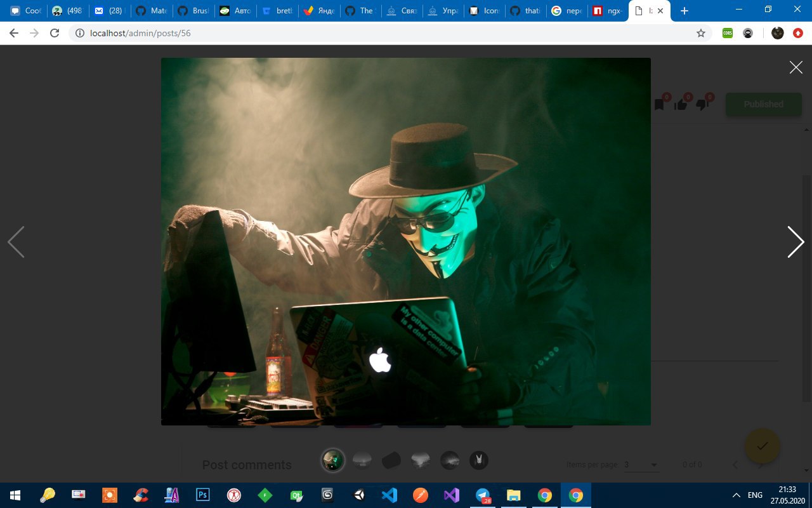Go to the previous lightbox image
Image resolution: width=812 pixels, height=508 pixels.
click(x=16, y=242)
